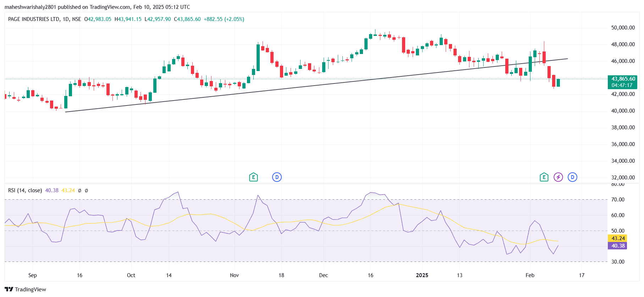Click the purple lightning event marker

tap(558, 177)
